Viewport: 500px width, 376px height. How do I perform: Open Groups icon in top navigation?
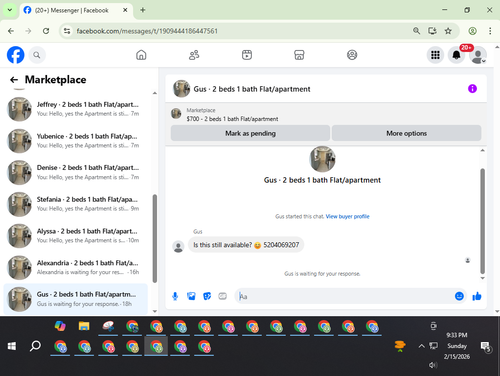click(x=352, y=55)
